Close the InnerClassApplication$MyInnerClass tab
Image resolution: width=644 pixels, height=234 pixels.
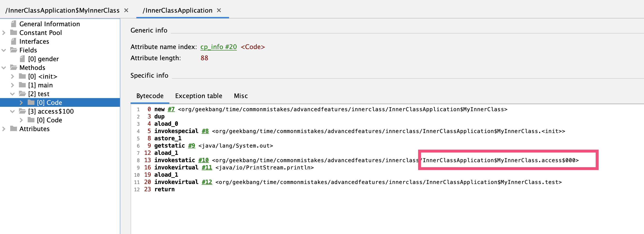(x=126, y=10)
